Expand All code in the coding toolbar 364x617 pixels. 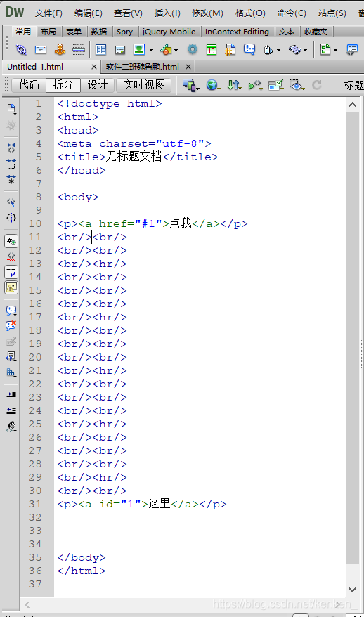tap(11, 179)
